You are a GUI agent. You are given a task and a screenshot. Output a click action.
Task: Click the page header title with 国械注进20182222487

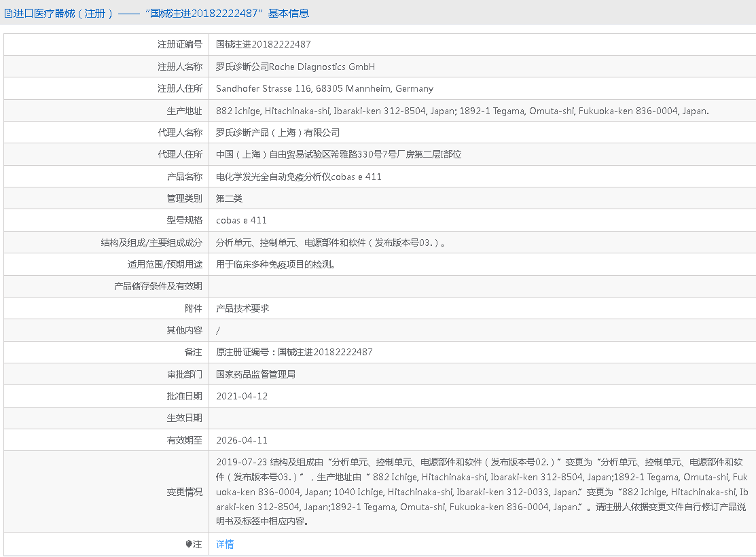[x=157, y=14]
